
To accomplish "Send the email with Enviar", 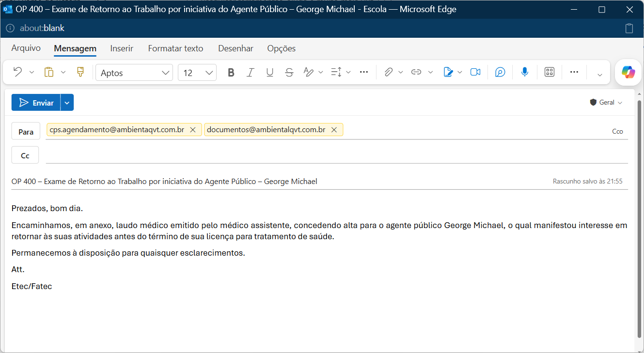I will coord(36,103).
